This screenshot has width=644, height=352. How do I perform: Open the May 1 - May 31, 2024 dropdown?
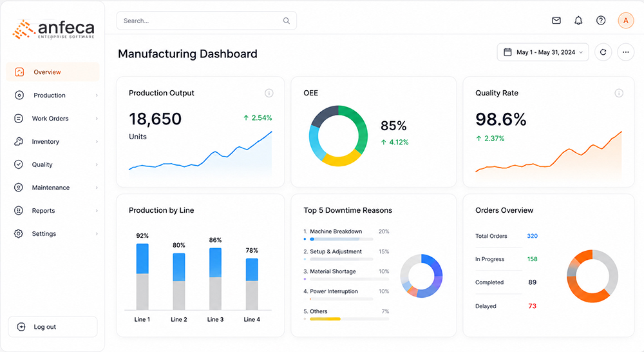tap(543, 52)
